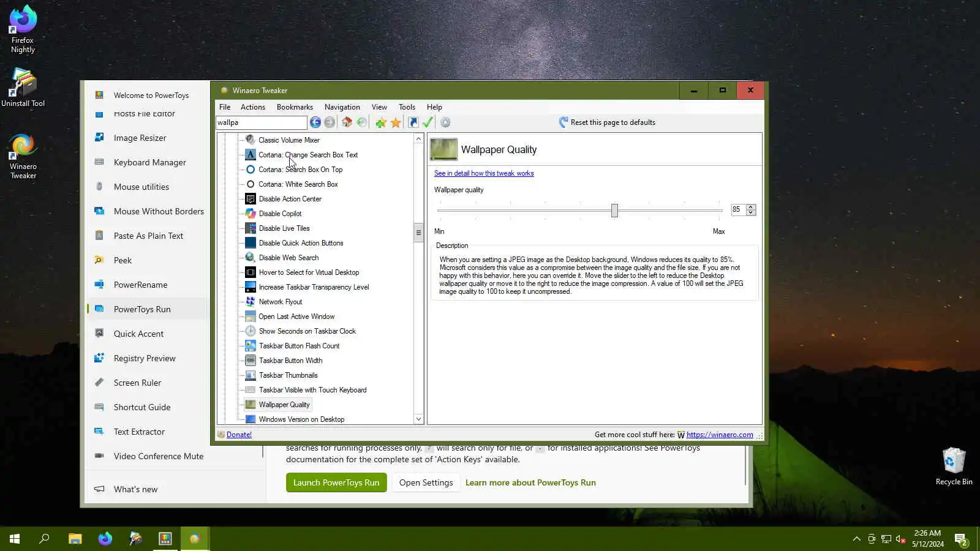Click the muted volume tray icon
This screenshot has width=980, height=551.
[900, 539]
